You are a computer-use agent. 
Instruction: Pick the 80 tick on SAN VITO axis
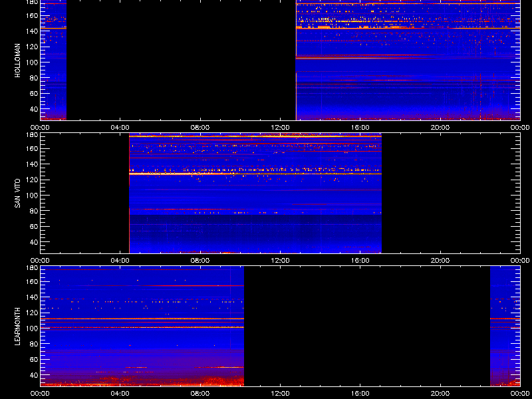(x=34, y=211)
